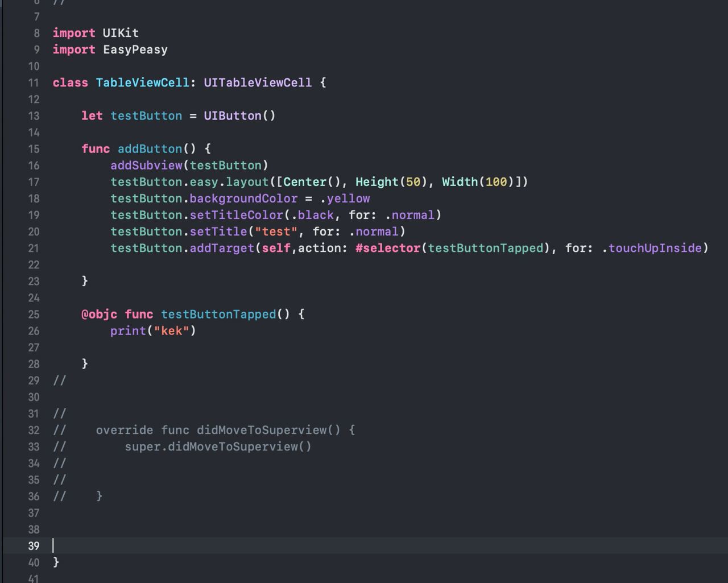The height and width of the screenshot is (583, 728).
Task: Click 'setTitleColor' method on line 19
Action: click(x=236, y=214)
